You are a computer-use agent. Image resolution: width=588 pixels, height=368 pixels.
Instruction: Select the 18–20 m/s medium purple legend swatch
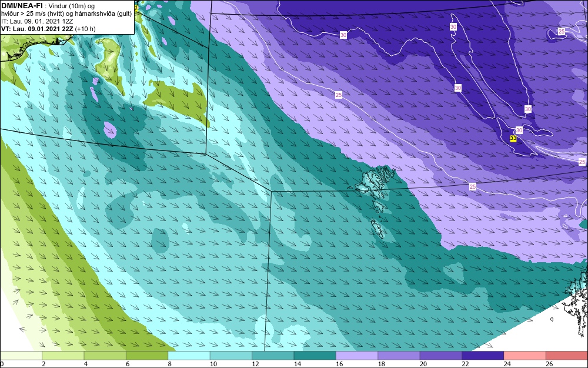click(x=399, y=356)
